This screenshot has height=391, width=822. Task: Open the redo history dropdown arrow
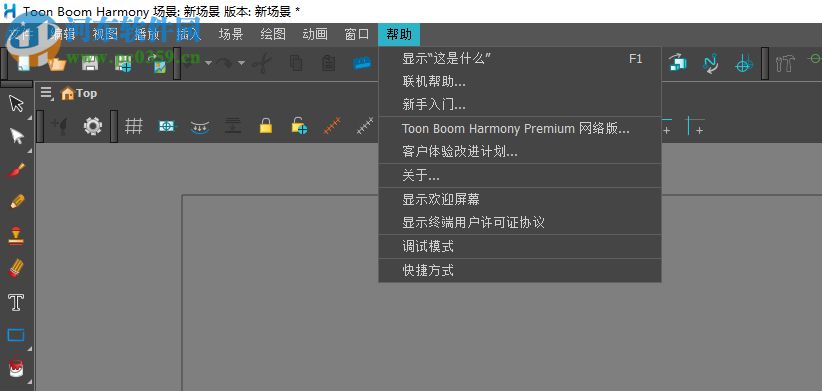(x=241, y=63)
